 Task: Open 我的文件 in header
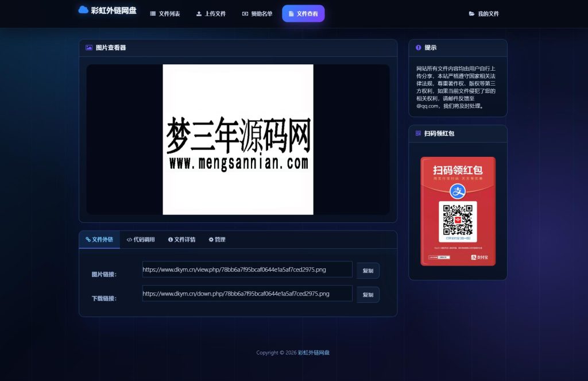483,14
